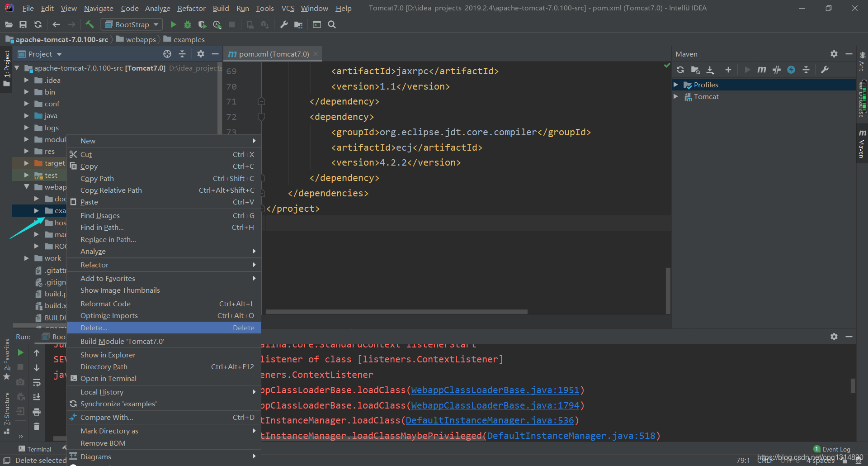Run BootStrap with the green play icon

pyautogui.click(x=173, y=24)
